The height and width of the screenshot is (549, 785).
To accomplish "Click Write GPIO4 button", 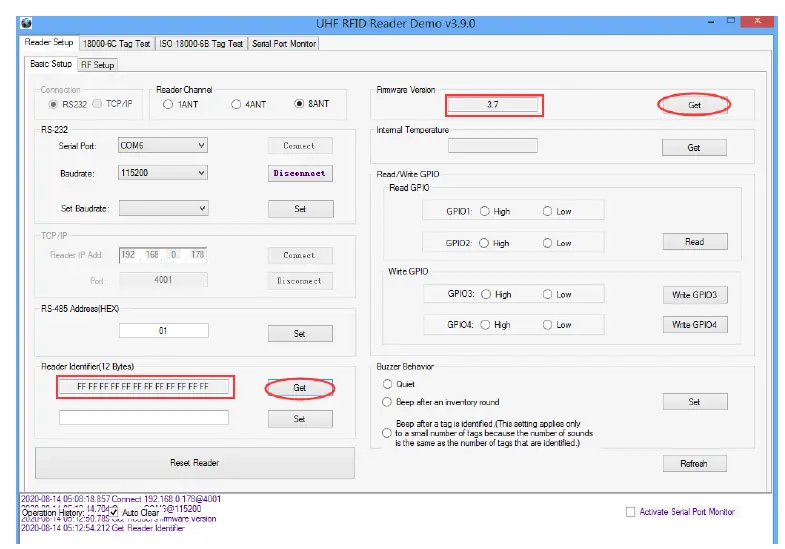I will pyautogui.click(x=695, y=325).
